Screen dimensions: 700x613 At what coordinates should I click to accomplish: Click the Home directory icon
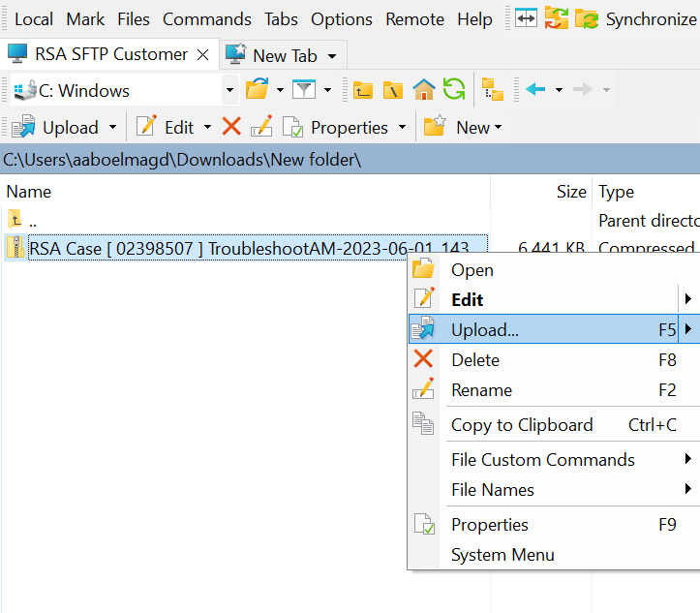click(x=424, y=90)
